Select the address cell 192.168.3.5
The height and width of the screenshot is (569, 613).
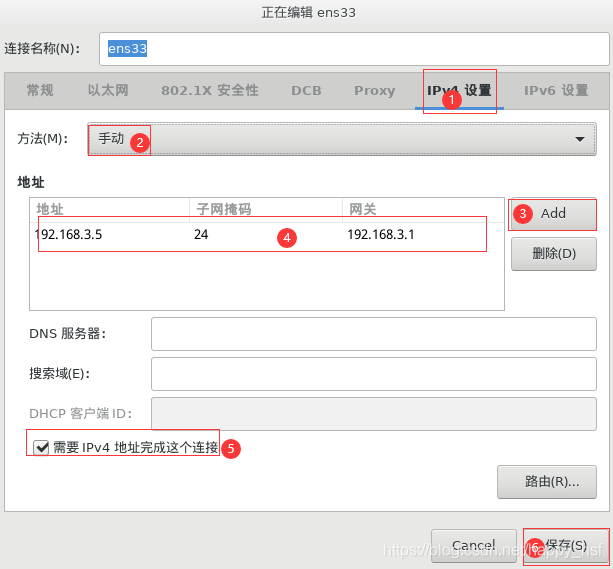[x=69, y=235]
